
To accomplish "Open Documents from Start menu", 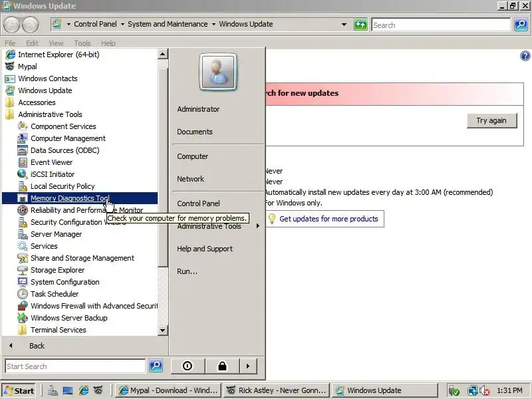I will coord(195,132).
